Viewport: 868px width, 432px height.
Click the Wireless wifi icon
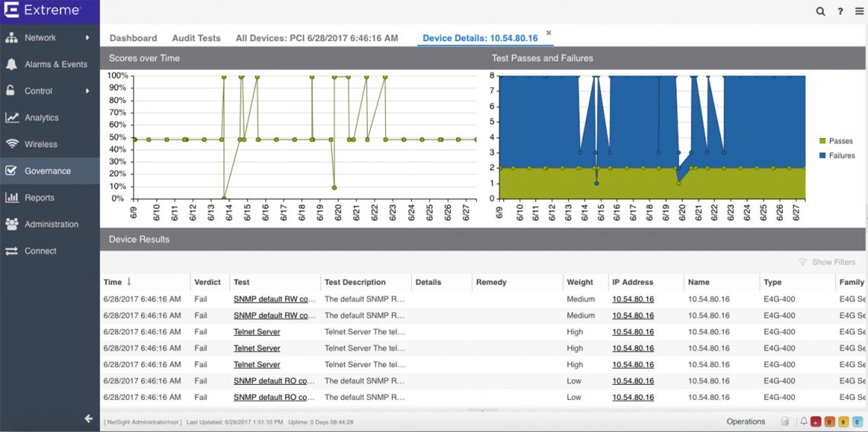(x=11, y=144)
